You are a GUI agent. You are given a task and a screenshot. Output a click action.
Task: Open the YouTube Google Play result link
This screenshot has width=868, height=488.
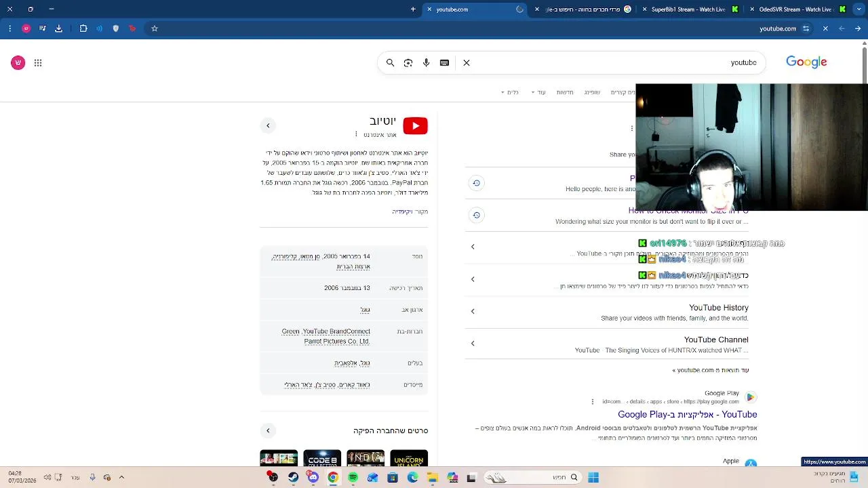(687, 414)
